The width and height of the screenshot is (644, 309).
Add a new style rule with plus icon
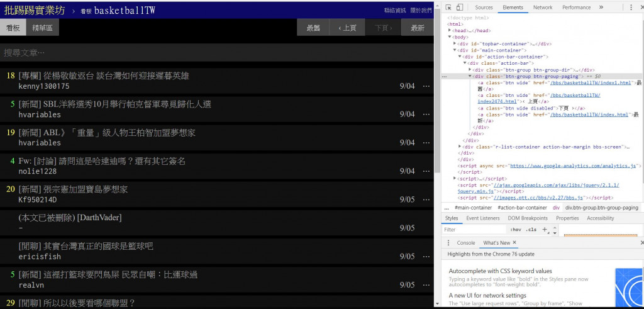coord(545,230)
